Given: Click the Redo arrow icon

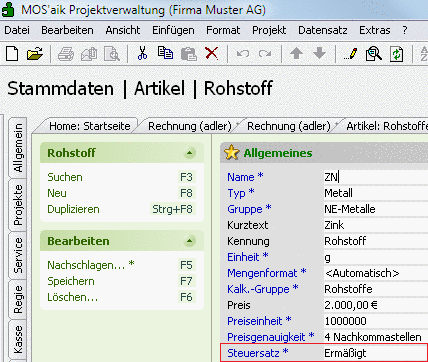Looking at the screenshot, I should pos(265,54).
